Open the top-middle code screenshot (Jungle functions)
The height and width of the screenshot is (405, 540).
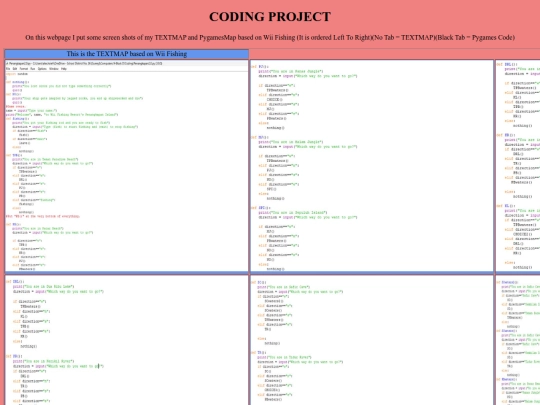click(x=372, y=166)
